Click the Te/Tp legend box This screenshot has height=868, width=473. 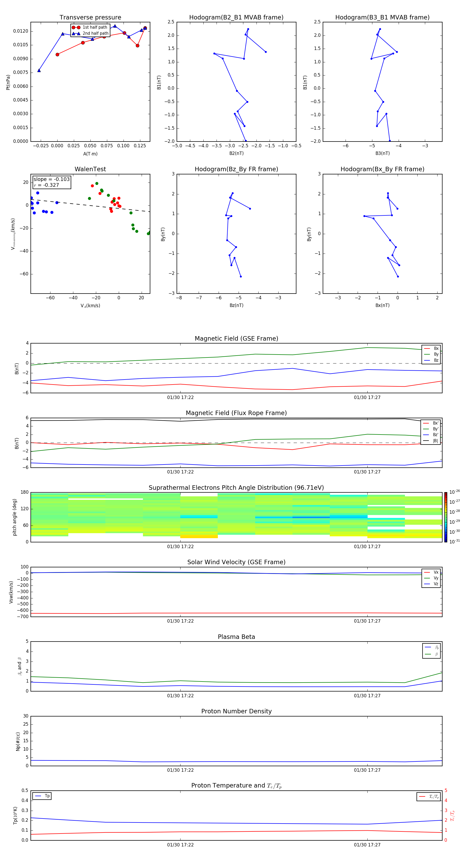click(x=429, y=797)
